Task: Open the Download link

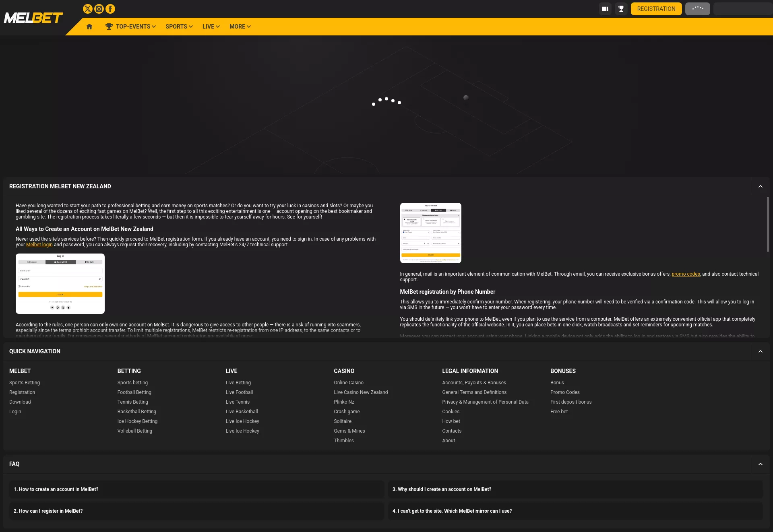Action: pos(20,402)
